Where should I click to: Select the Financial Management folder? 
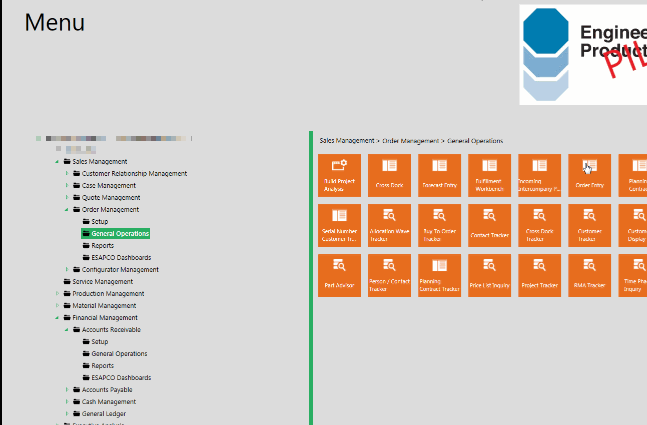tap(101, 317)
